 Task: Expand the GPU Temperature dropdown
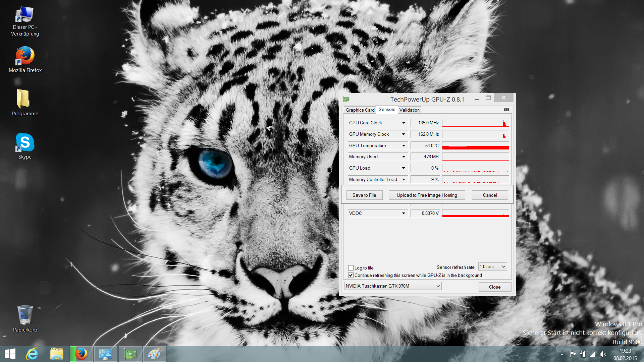click(x=404, y=145)
